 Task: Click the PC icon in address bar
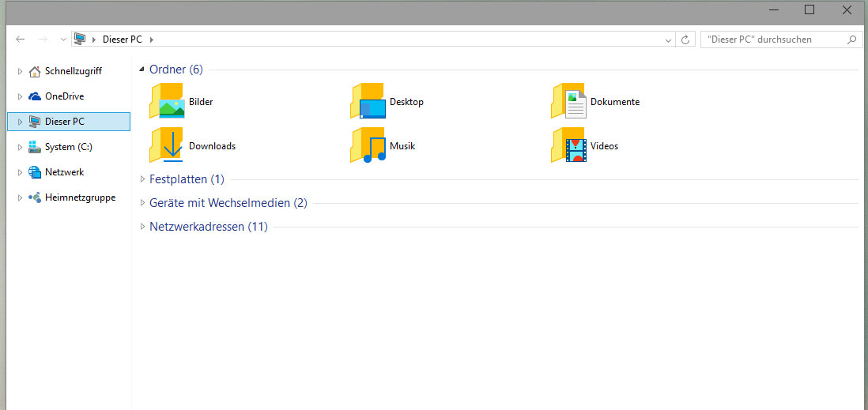(81, 39)
